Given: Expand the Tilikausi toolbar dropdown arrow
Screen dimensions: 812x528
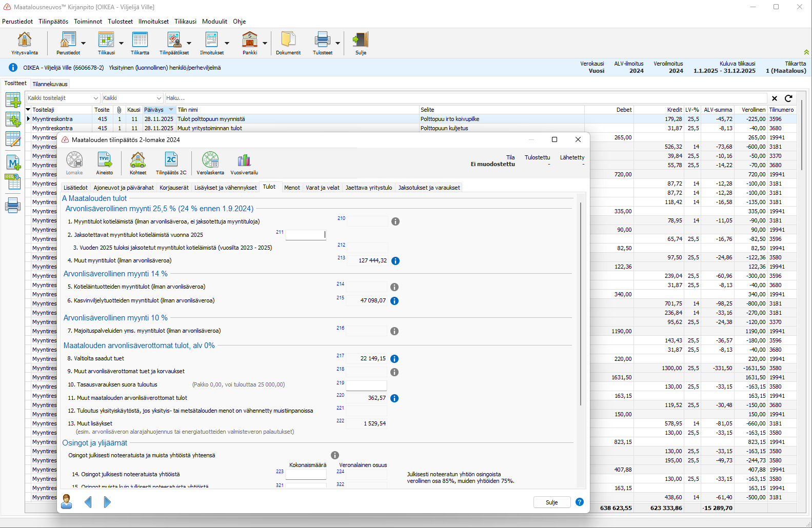Looking at the screenshot, I should click(121, 44).
